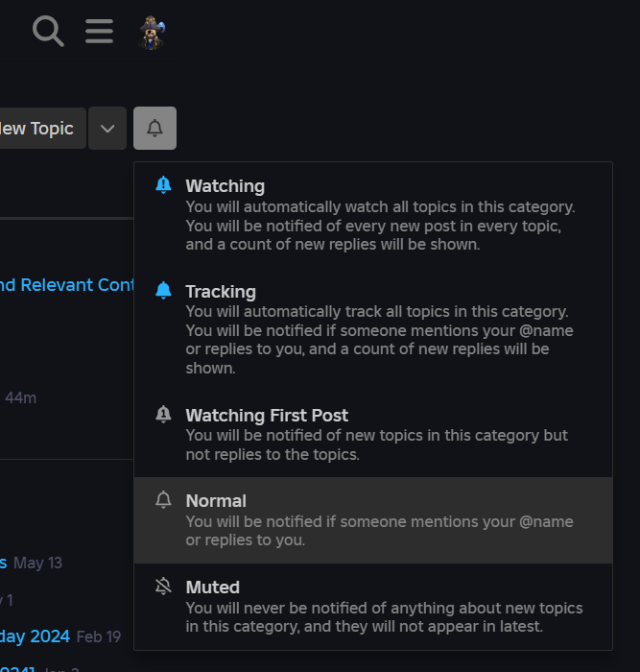Viewport: 640px width, 672px height.
Task: Select the Tracking notification level
Action: [373, 328]
